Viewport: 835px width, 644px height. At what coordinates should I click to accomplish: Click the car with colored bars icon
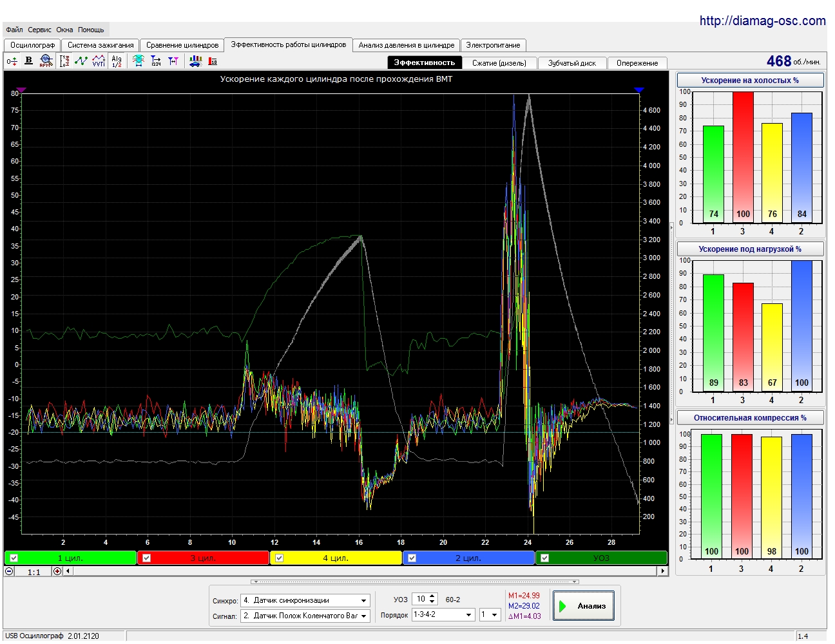[195, 61]
